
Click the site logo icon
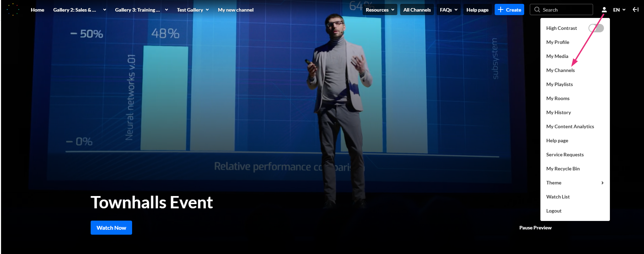[13, 9]
